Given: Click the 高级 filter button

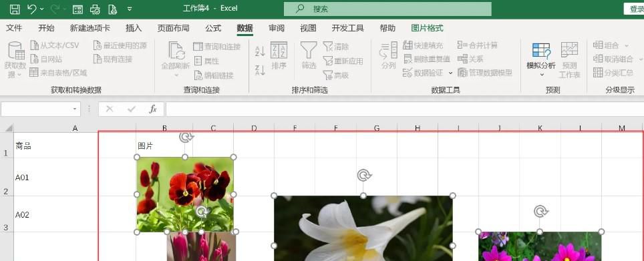Looking at the screenshot, I should click(x=336, y=75).
